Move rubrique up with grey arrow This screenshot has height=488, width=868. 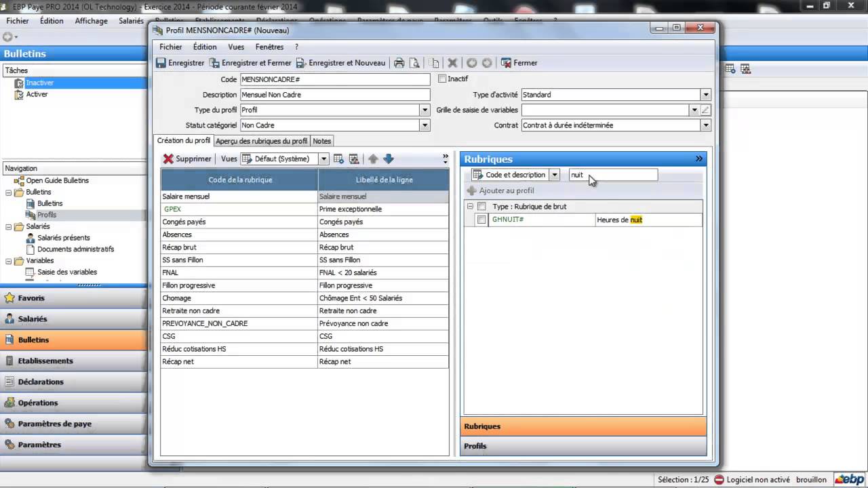point(373,159)
